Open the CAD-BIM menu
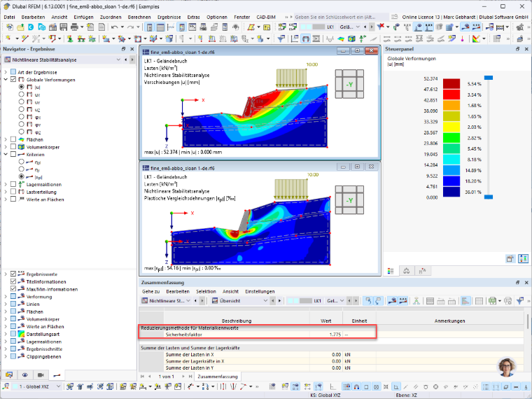 click(x=266, y=17)
